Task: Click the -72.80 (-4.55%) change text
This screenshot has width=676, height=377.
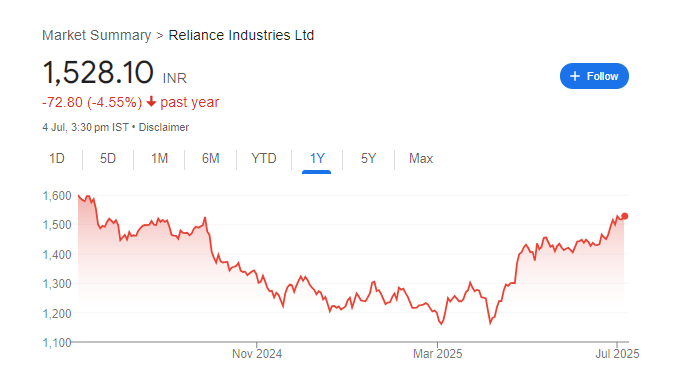Action: coord(92,103)
